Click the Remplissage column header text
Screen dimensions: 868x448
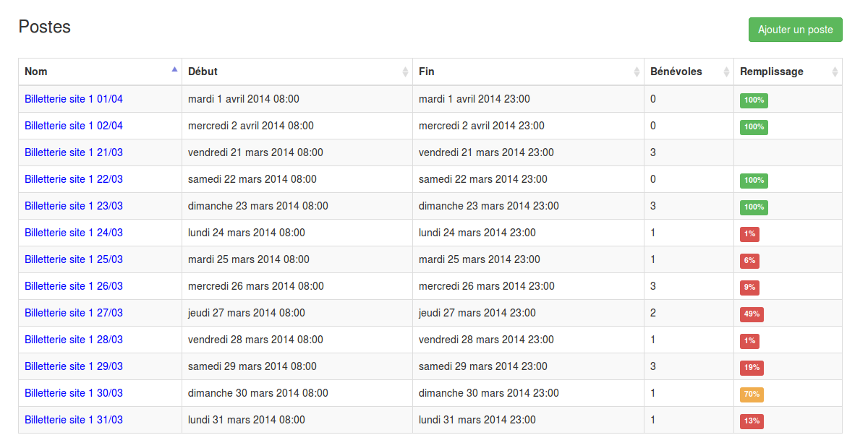(771, 72)
